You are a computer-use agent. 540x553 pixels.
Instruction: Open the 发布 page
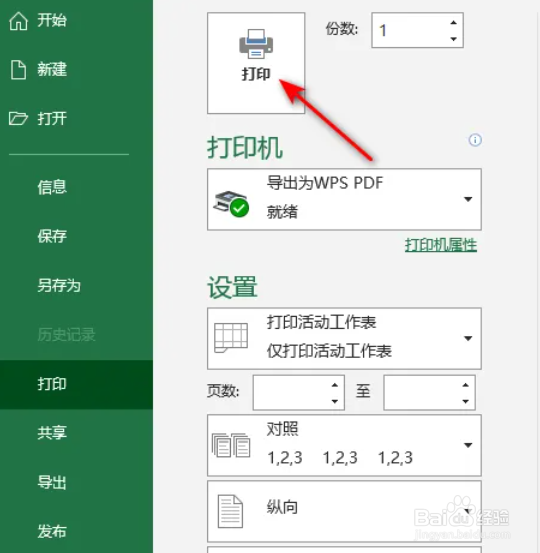[52, 531]
